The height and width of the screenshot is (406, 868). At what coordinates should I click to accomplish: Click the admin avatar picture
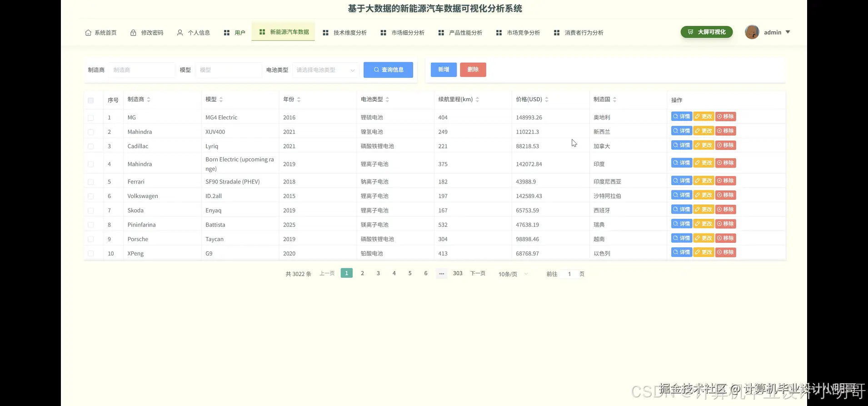pyautogui.click(x=752, y=32)
